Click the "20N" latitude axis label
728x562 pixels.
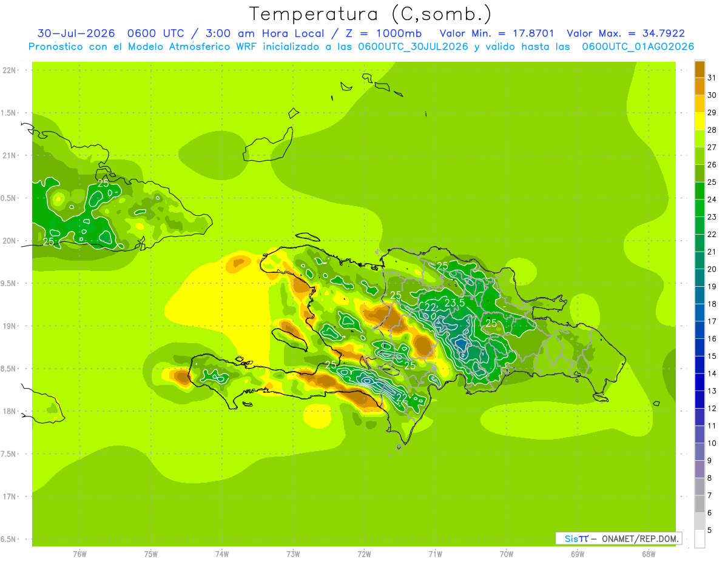[8, 241]
